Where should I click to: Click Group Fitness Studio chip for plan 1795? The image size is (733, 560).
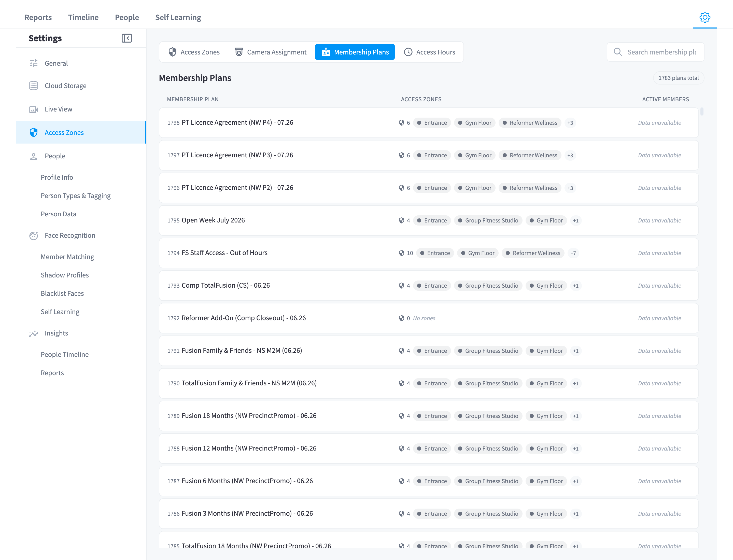tap(488, 220)
